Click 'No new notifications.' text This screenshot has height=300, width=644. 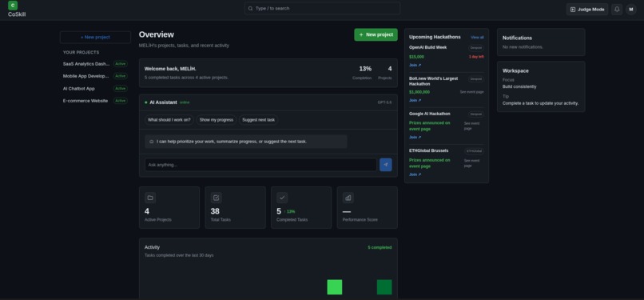(x=523, y=47)
